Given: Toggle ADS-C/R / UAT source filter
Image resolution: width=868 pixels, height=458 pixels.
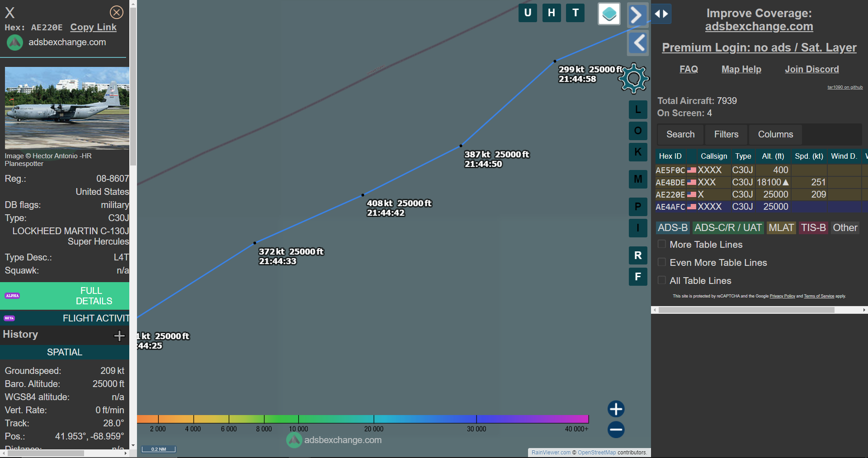Looking at the screenshot, I should 728,228.
